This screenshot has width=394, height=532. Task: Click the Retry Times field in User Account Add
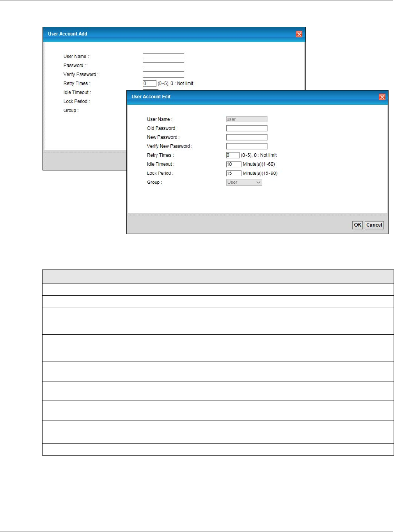click(149, 83)
